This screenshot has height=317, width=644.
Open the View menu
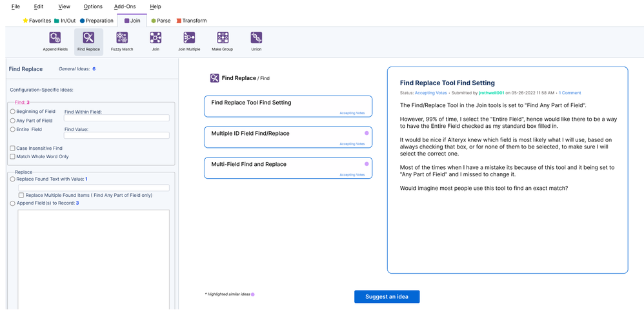click(x=65, y=6)
